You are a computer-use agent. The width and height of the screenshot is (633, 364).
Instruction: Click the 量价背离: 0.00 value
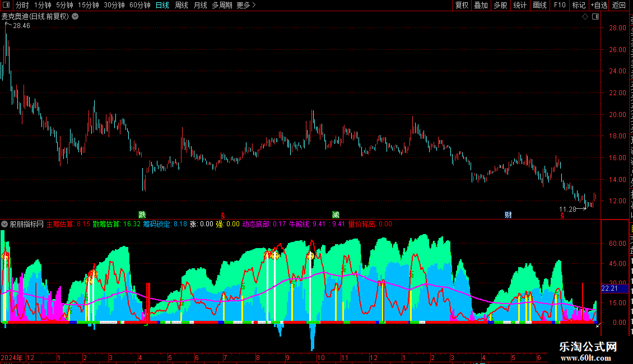point(370,224)
